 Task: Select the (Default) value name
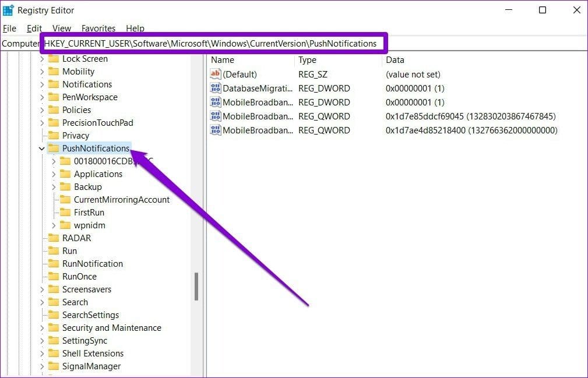[240, 75]
